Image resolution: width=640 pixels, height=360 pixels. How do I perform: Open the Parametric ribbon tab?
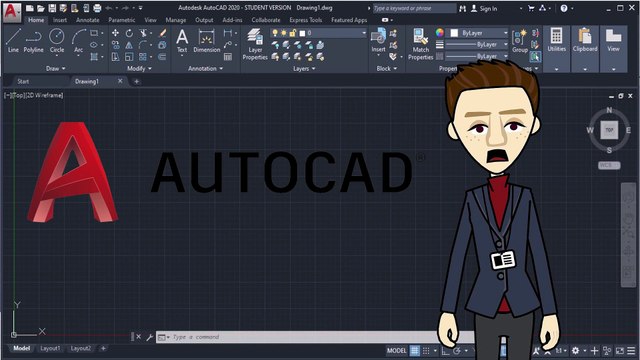(121, 20)
